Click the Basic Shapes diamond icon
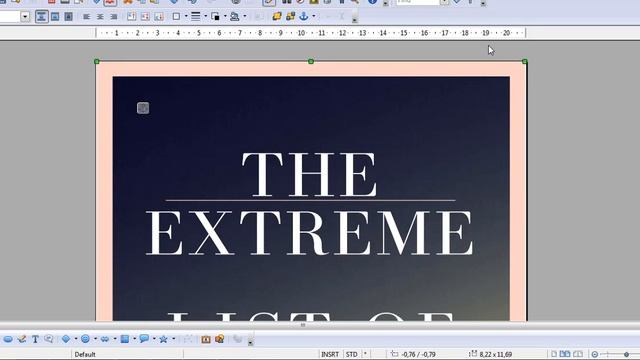This screenshot has width=640, height=360. (x=66, y=339)
